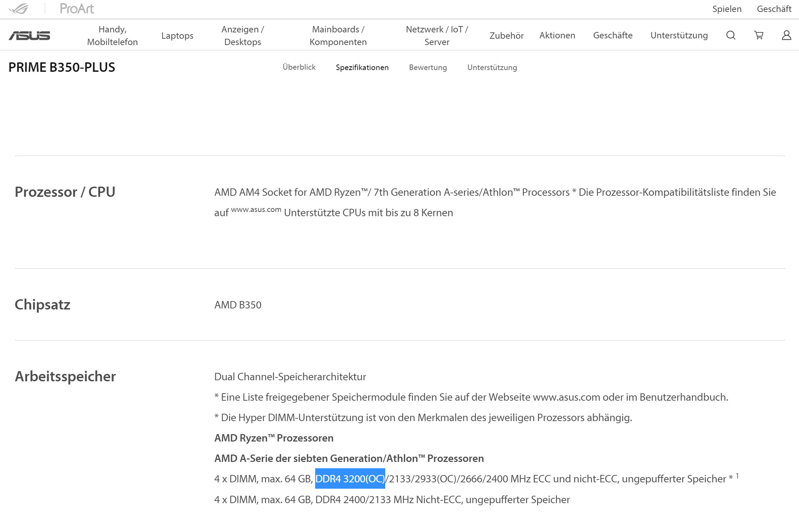799x532 pixels.
Task: Expand Netzwerk / IoT / Server menu
Action: pos(437,35)
